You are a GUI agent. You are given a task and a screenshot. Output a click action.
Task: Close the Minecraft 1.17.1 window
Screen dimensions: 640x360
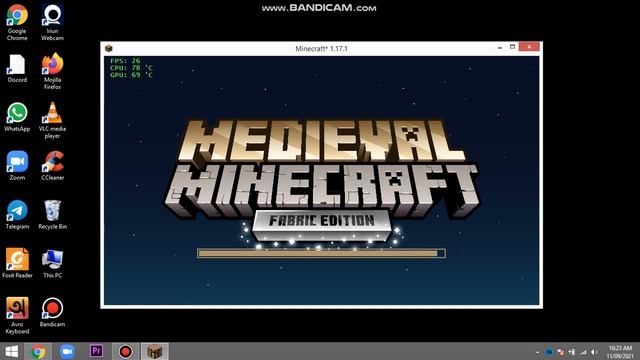click(529, 47)
